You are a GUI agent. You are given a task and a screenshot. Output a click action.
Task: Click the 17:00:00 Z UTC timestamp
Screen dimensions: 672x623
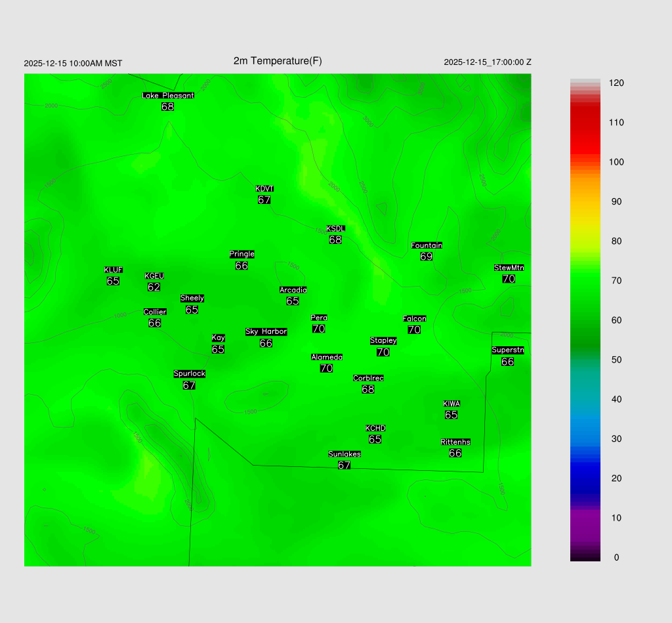(488, 62)
